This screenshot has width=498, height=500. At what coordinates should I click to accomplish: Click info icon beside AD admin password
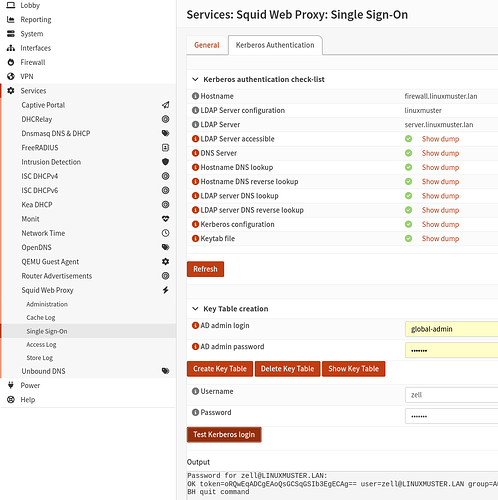click(x=195, y=347)
